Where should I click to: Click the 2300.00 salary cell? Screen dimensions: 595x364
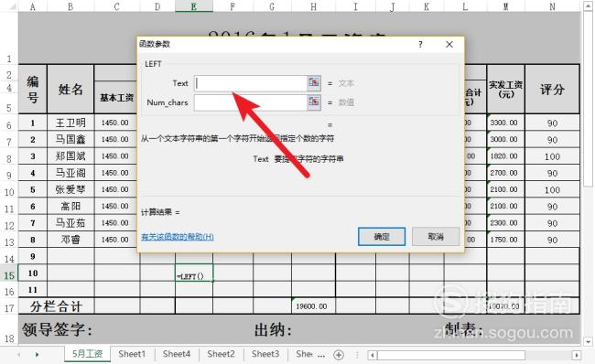click(x=506, y=223)
